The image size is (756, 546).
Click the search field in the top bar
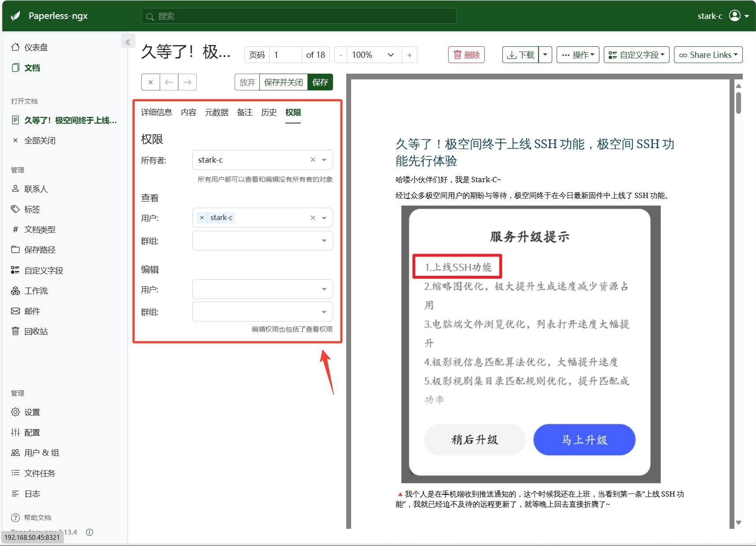(299, 16)
